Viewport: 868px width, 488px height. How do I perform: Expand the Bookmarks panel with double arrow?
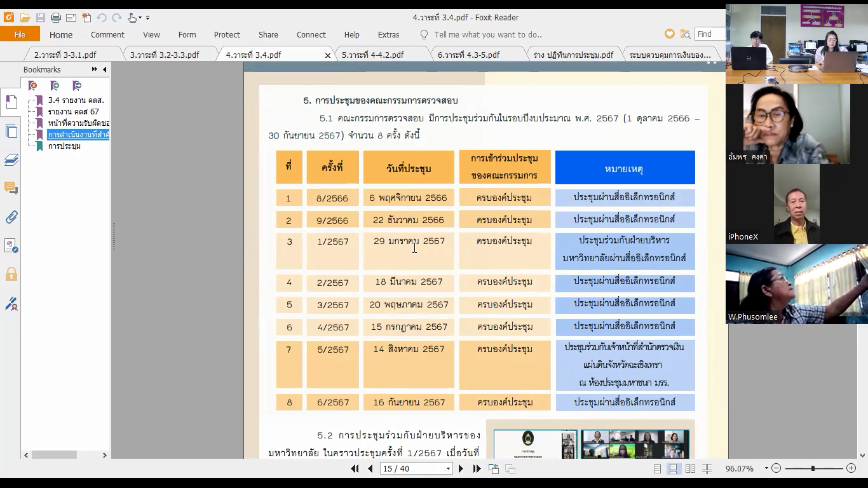tap(95, 69)
